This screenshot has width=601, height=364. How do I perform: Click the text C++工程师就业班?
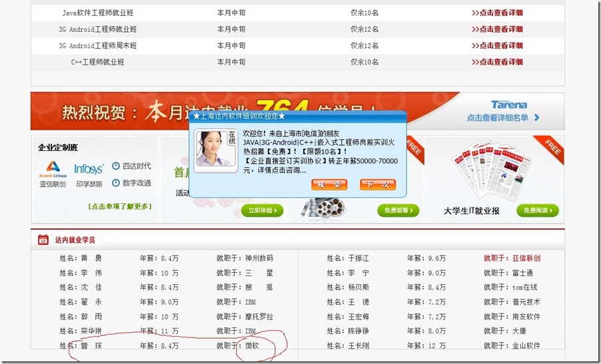tap(98, 62)
